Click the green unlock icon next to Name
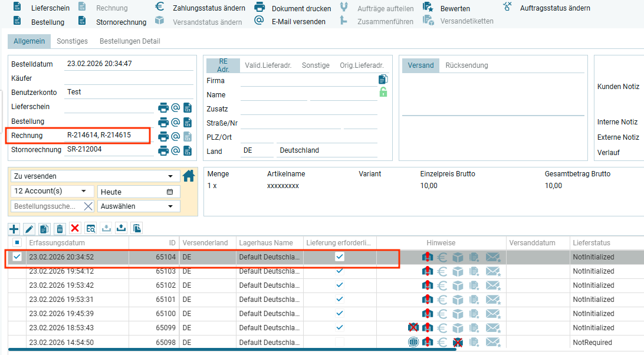644x355 pixels. 383,92
